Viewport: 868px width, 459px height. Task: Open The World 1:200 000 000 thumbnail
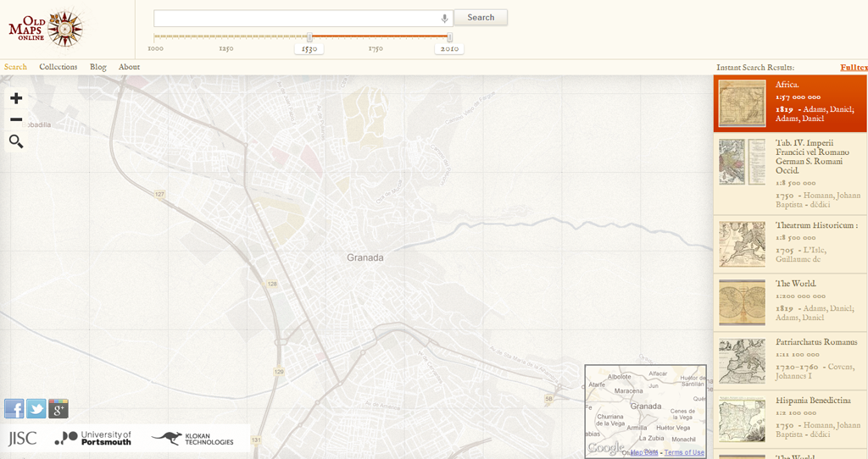743,302
